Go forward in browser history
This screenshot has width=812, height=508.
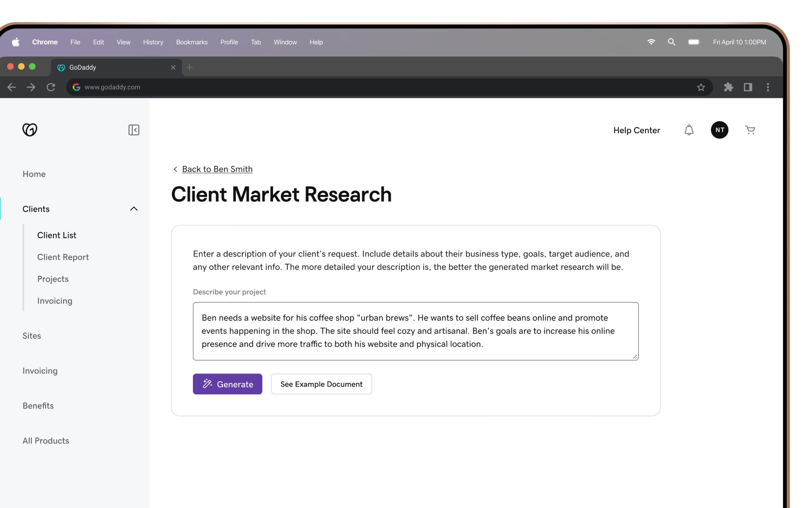[x=31, y=87]
